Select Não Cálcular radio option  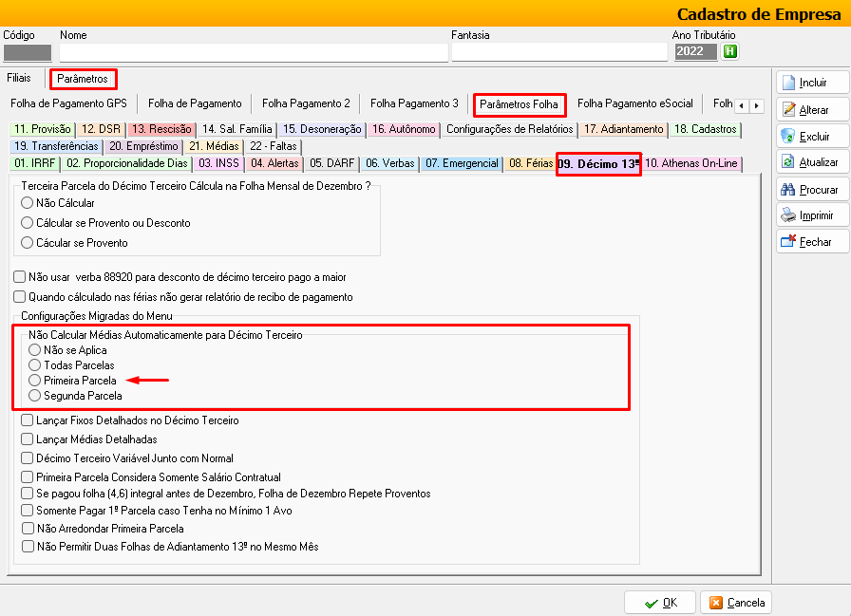[27, 203]
